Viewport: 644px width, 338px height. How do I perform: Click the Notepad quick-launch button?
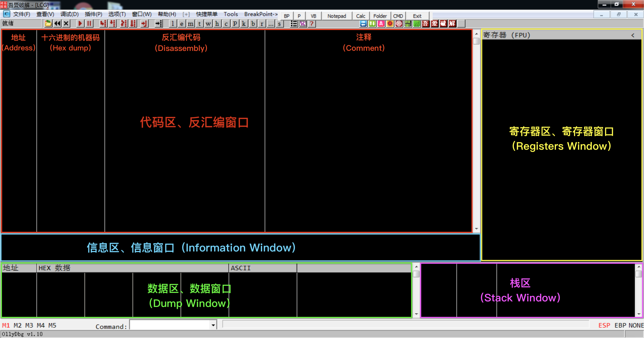pos(337,16)
